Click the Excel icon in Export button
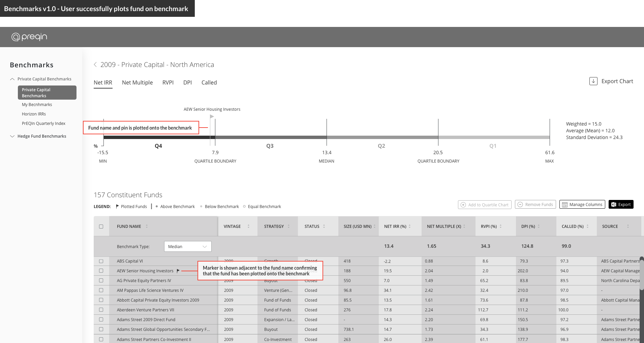The width and height of the screenshot is (644, 343). pyautogui.click(x=614, y=204)
